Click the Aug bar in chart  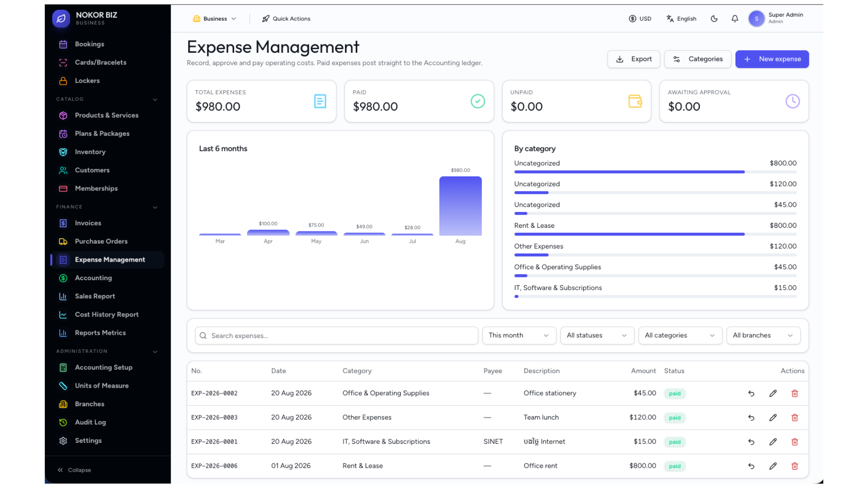click(x=460, y=206)
